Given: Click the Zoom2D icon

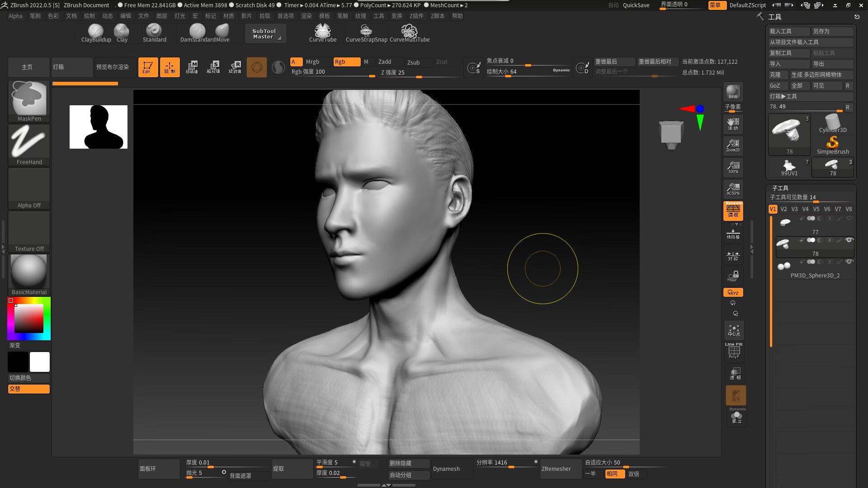Looking at the screenshot, I should [733, 145].
